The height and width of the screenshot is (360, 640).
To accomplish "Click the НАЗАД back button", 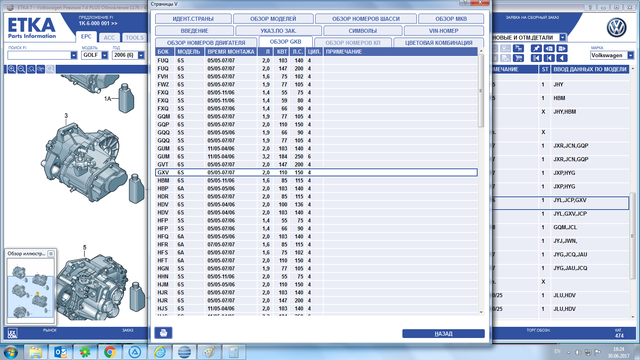I will pos(443,333).
